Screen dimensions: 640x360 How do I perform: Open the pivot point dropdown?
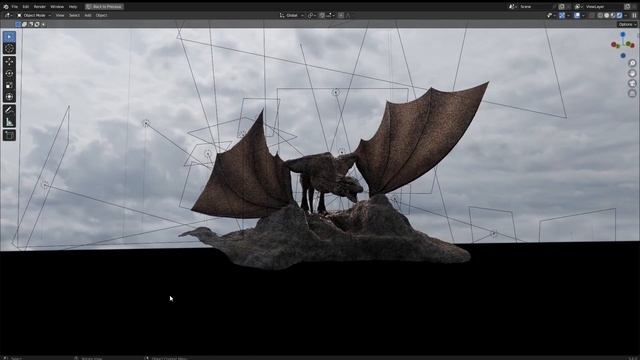click(312, 16)
